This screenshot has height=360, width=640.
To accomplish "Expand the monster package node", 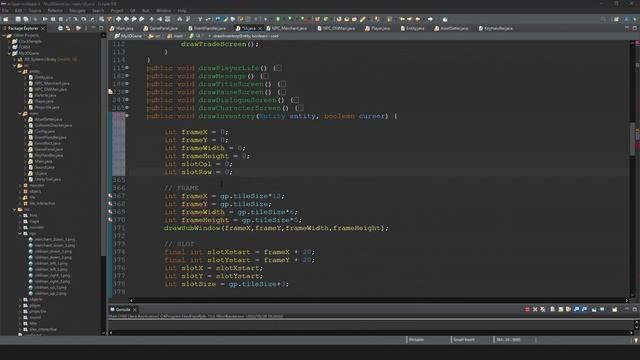I will [x=20, y=185].
